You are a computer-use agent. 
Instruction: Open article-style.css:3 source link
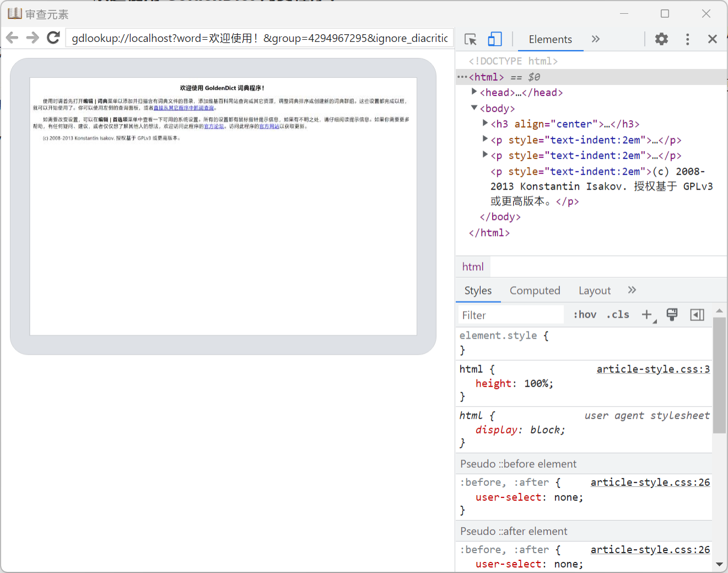[653, 369]
